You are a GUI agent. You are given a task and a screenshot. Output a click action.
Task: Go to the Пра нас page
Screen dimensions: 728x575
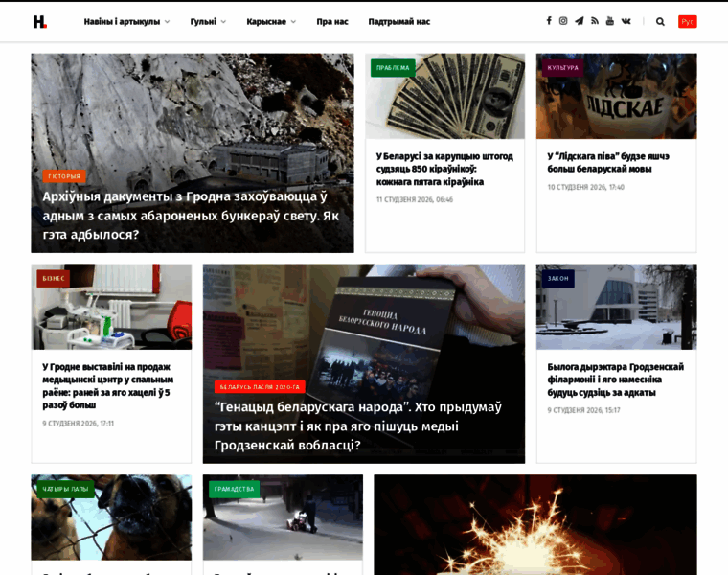pos(332,21)
